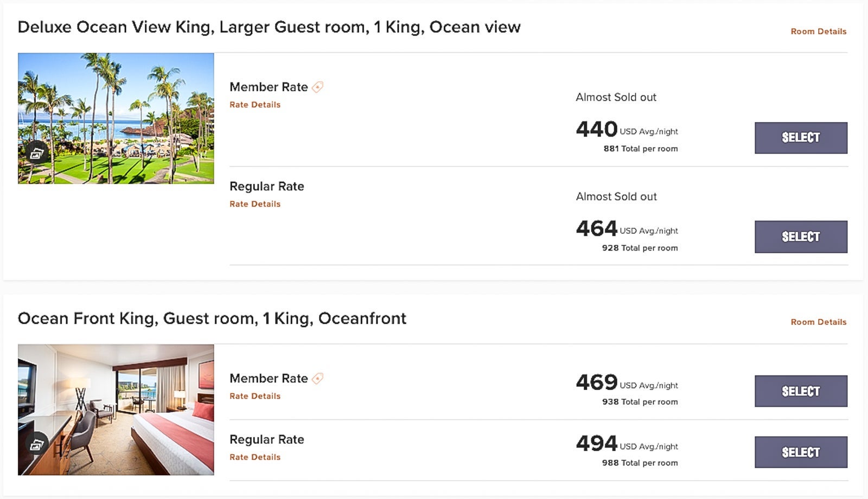Select Ocean Front King Member Rate at 469

tap(800, 391)
